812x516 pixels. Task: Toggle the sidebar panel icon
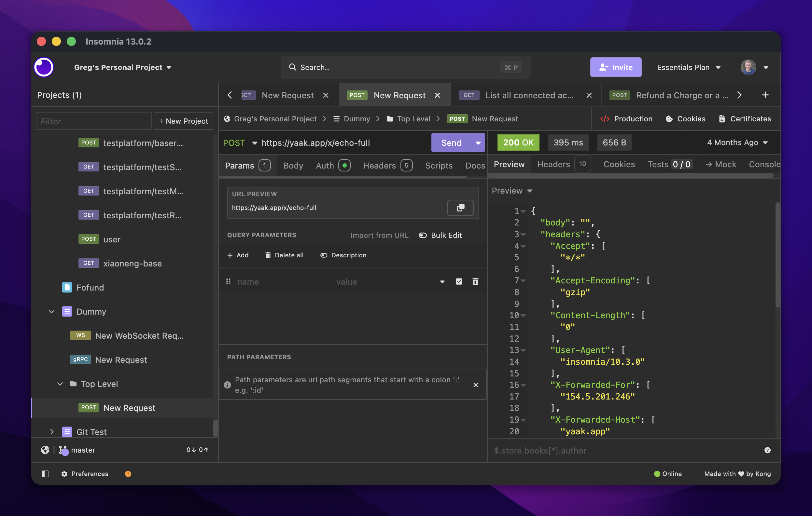point(45,473)
